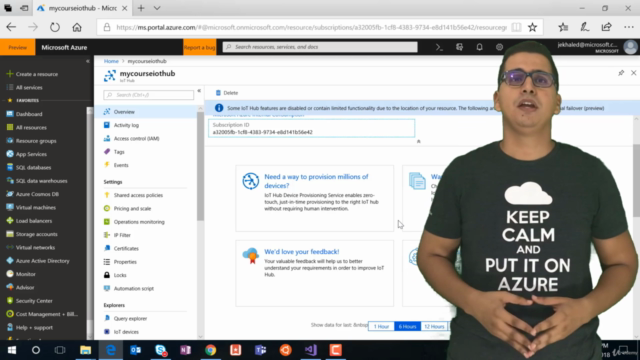Open Access control (IAM)
This screenshot has height=360, width=640.
point(131,138)
